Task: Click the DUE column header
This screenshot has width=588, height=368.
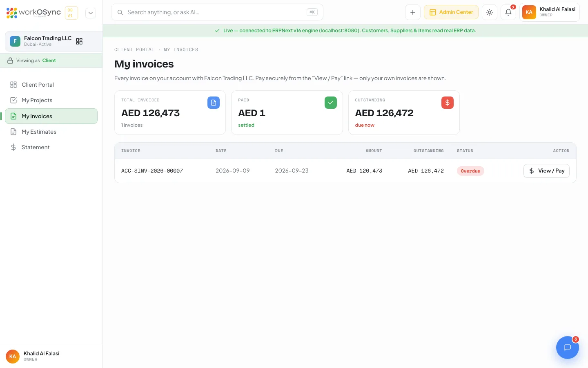Action: click(x=279, y=151)
